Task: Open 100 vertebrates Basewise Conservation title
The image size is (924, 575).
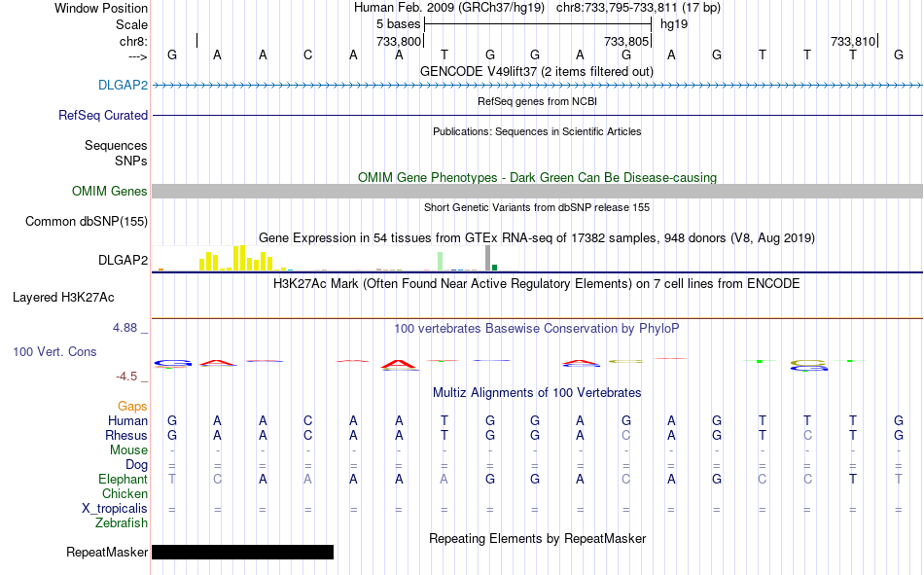Action: (x=537, y=329)
